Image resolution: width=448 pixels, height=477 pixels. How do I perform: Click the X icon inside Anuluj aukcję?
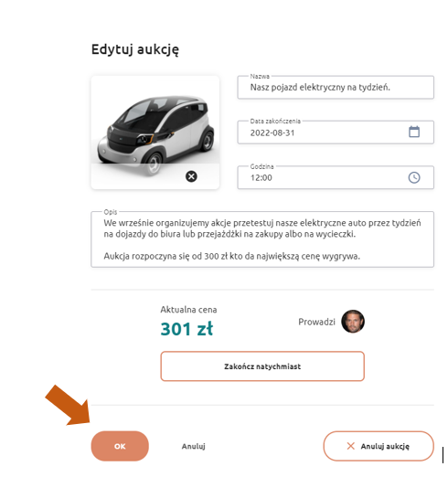(x=351, y=446)
